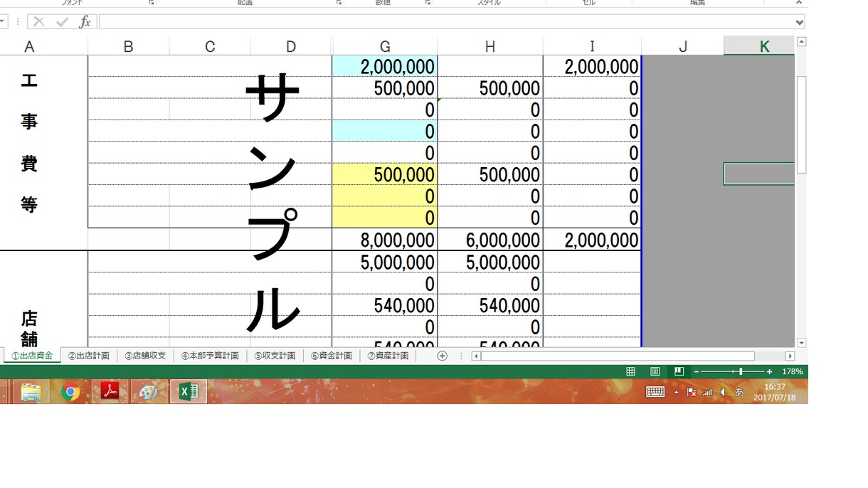This screenshot has height=488, width=868.
Task: Click the complete 540,000 cell in column H
Action: [490, 305]
